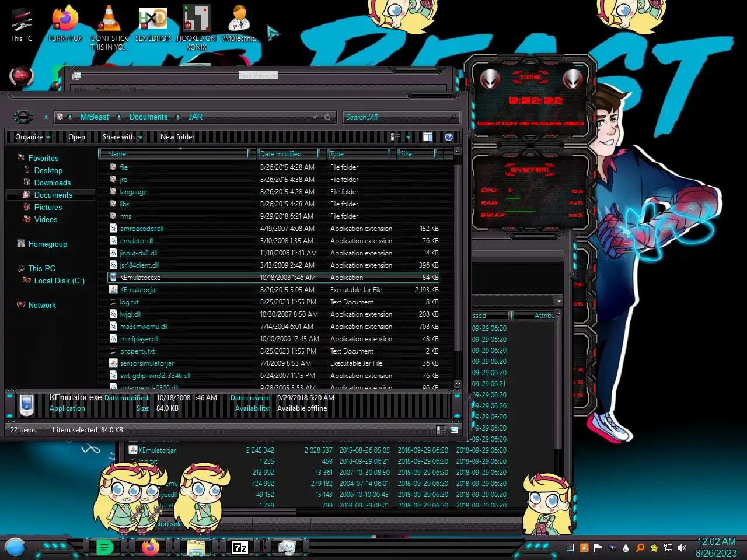Image resolution: width=747 pixels, height=560 pixels.
Task: Open the VLC cone desktop shortcut
Action: point(109,26)
